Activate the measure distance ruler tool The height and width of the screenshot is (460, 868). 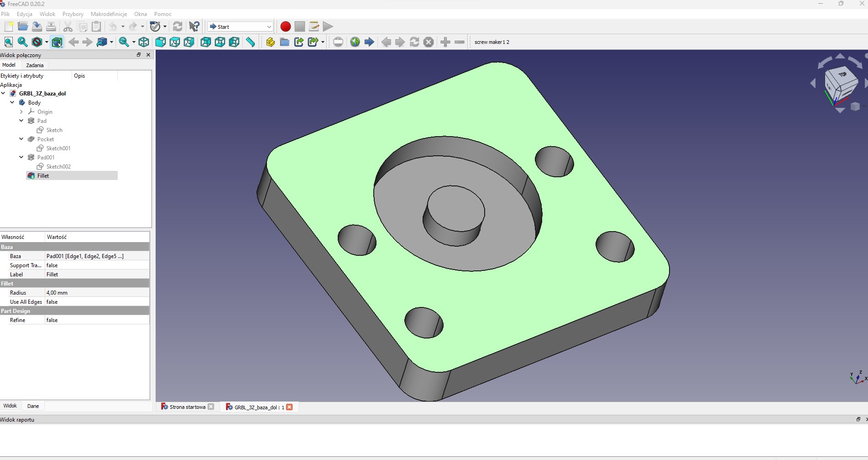(251, 42)
